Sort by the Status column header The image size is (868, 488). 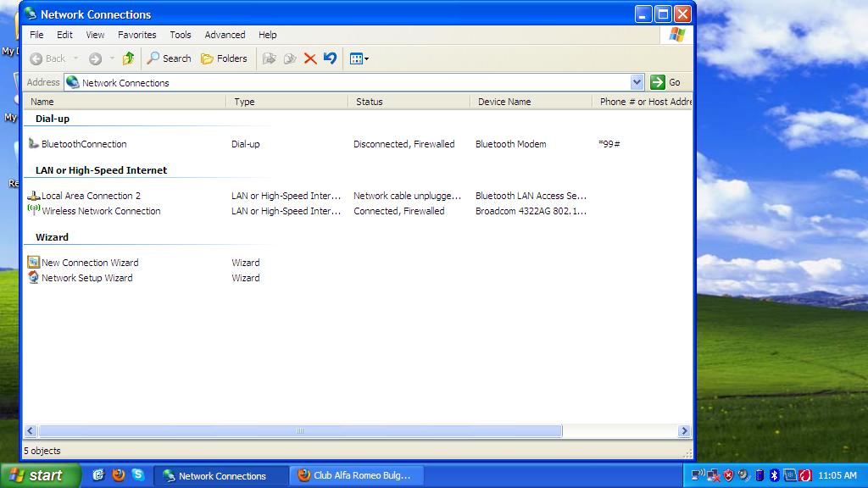tap(408, 102)
